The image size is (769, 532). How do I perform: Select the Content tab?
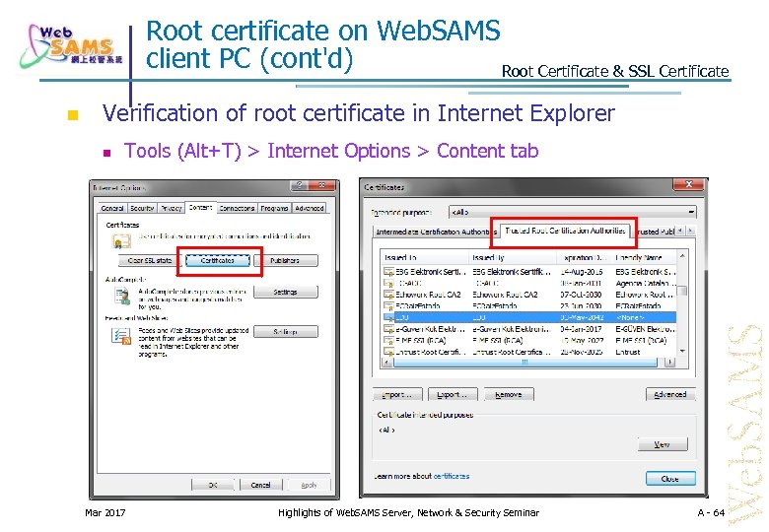coord(200,207)
